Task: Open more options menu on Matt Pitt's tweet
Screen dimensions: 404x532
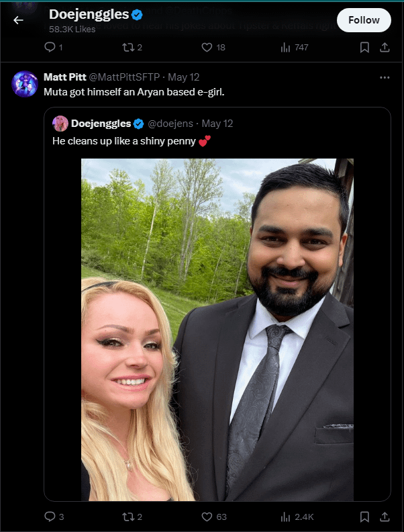Action: [x=385, y=78]
